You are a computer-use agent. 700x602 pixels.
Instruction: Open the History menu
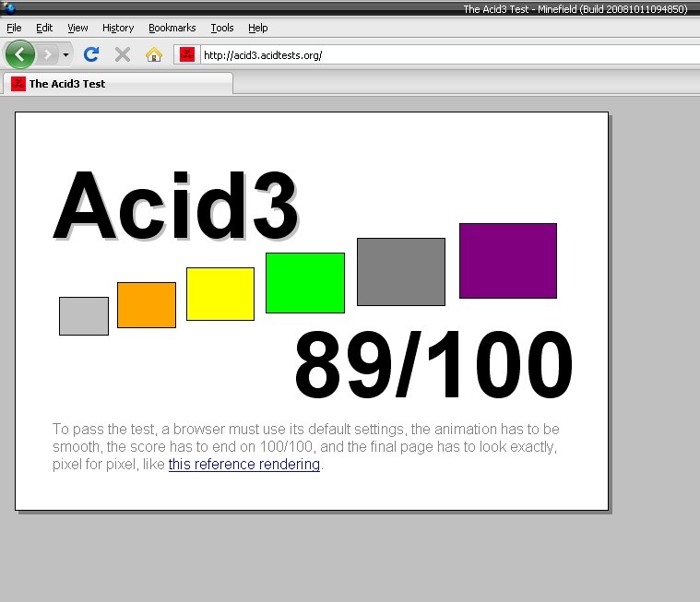pos(118,28)
